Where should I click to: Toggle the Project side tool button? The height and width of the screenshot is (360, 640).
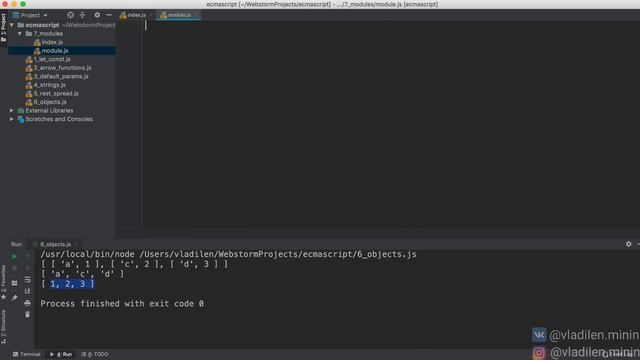pyautogui.click(x=3, y=28)
